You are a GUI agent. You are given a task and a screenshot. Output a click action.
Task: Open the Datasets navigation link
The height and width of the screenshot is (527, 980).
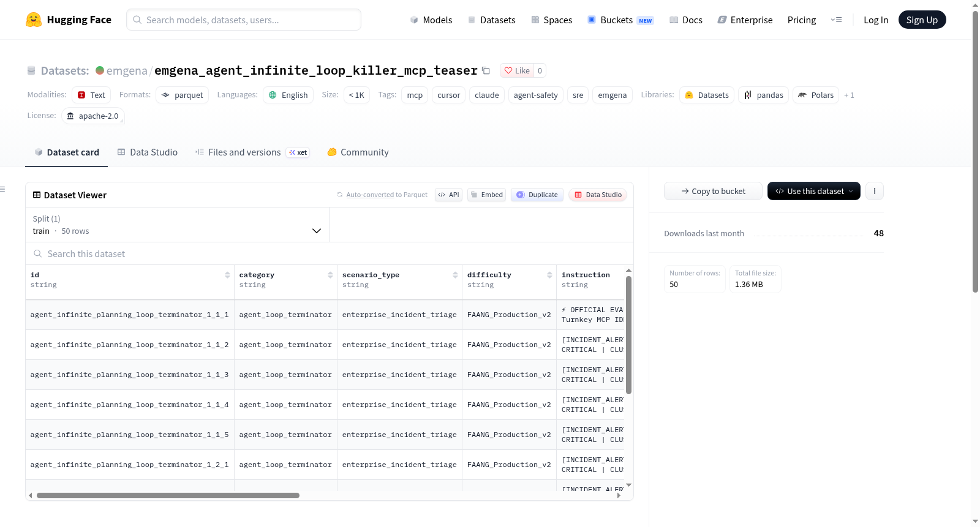[x=492, y=20]
